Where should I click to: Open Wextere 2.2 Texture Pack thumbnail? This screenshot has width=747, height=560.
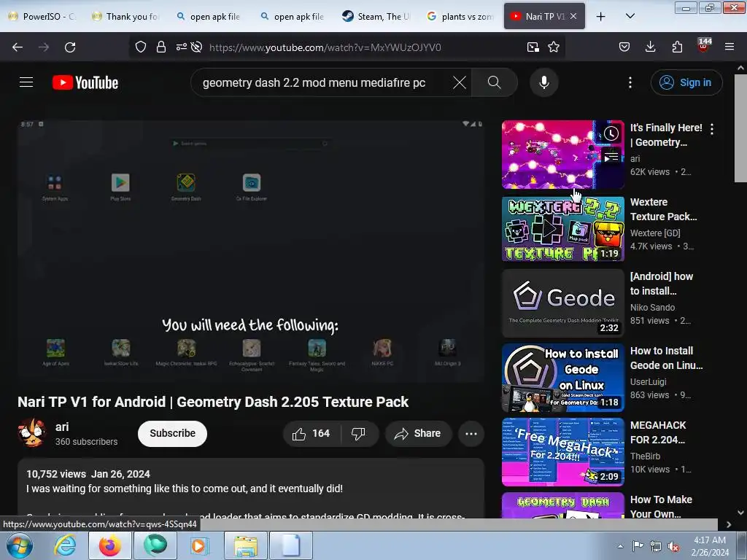click(x=562, y=229)
